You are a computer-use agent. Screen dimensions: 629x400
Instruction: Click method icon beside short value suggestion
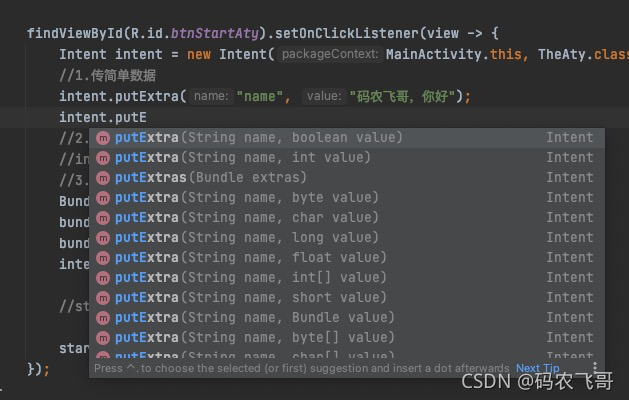103,298
